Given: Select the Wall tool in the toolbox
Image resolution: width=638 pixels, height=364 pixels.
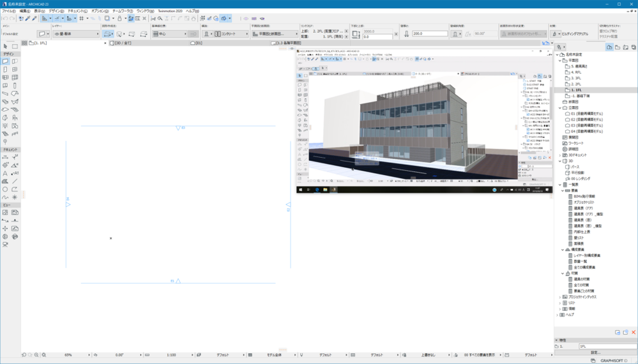Looking at the screenshot, I should (5, 61).
